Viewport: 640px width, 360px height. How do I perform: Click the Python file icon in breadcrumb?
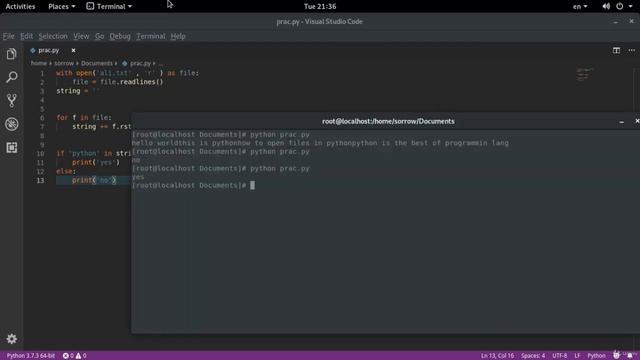[x=125, y=63]
